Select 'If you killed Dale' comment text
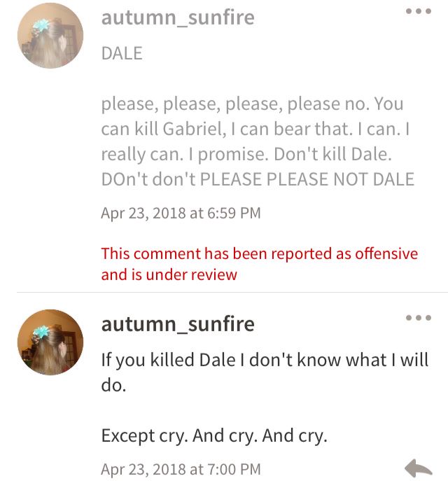 (265, 372)
